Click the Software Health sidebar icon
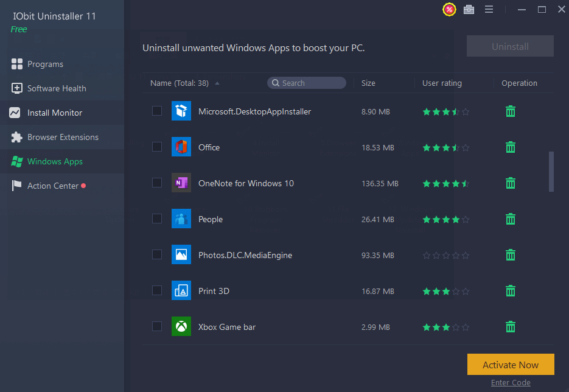The height and width of the screenshot is (392, 569). point(16,88)
